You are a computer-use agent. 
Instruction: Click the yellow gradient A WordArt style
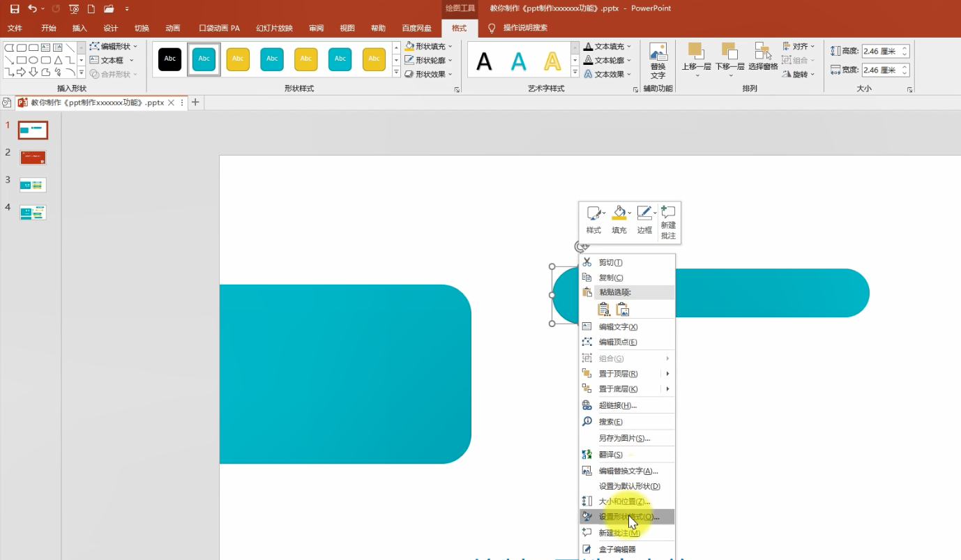point(552,61)
